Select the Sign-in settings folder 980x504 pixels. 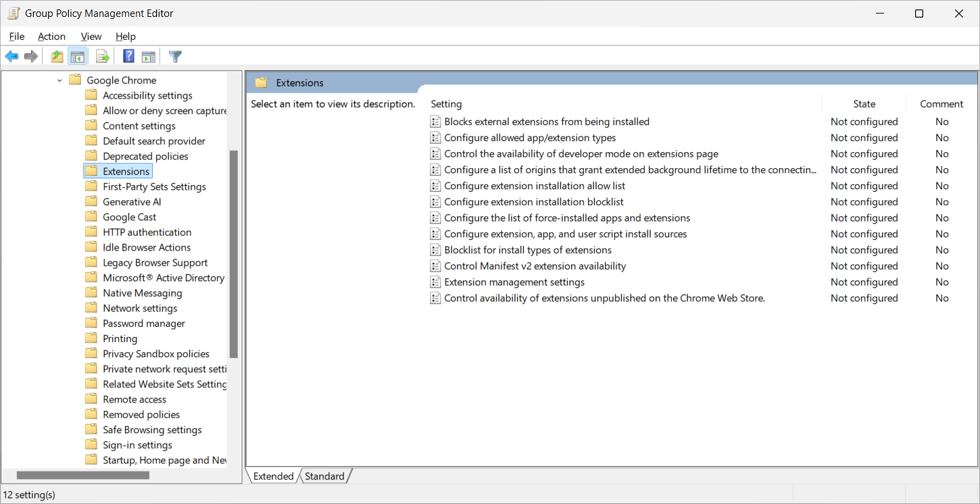tap(128, 445)
